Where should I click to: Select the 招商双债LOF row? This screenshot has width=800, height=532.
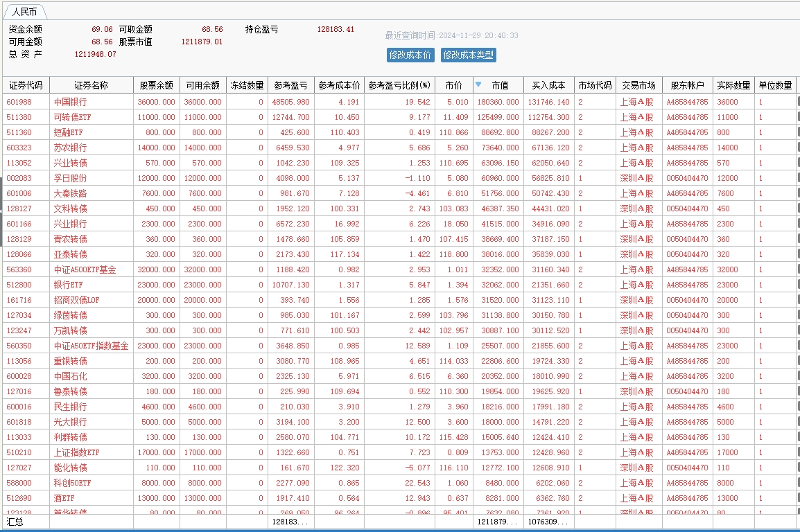pyautogui.click(x=76, y=300)
